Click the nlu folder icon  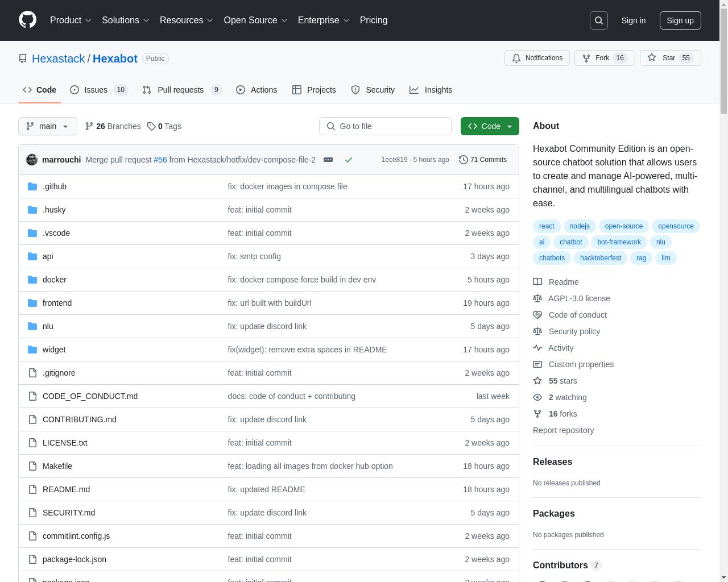click(x=32, y=326)
